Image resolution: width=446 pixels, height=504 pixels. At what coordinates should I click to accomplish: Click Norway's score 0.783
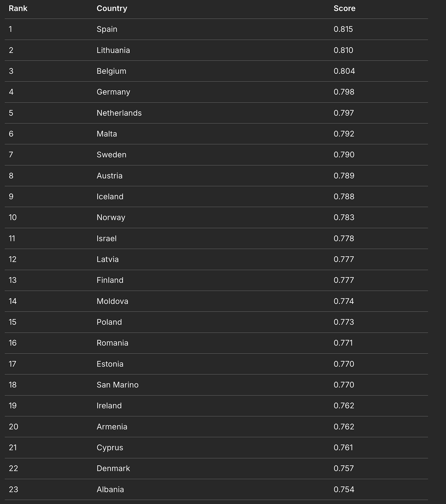[x=344, y=217]
